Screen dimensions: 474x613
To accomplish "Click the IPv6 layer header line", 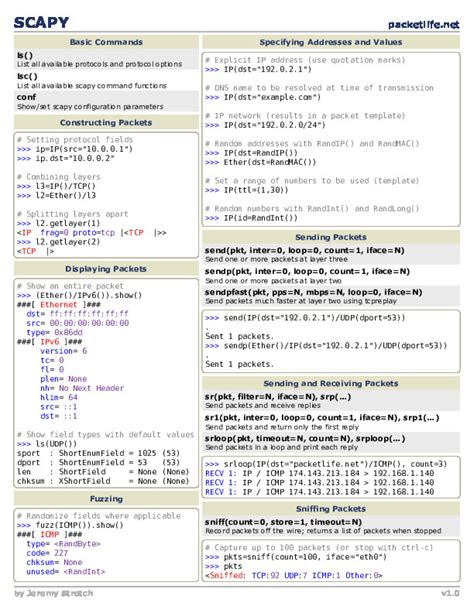I will (x=50, y=342).
